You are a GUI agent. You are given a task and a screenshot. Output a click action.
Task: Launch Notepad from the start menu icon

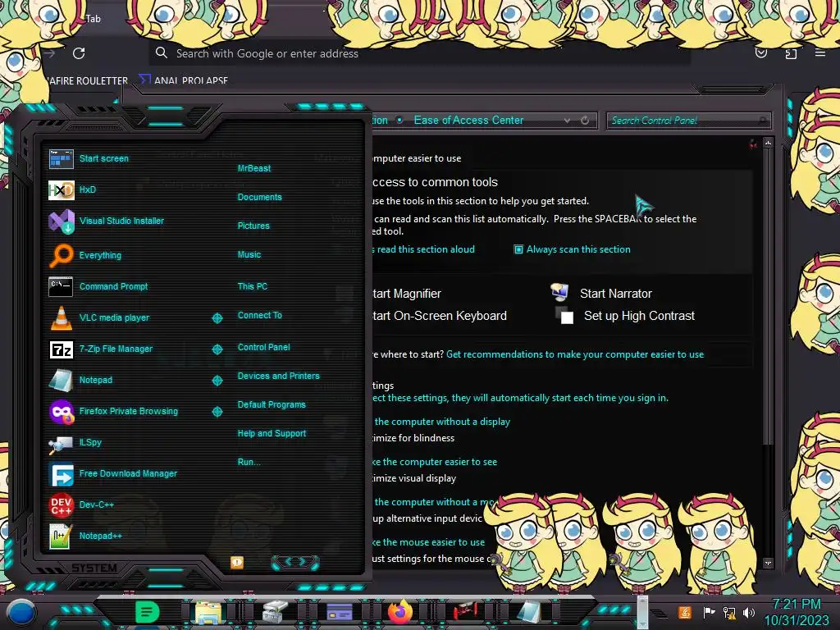point(61,380)
